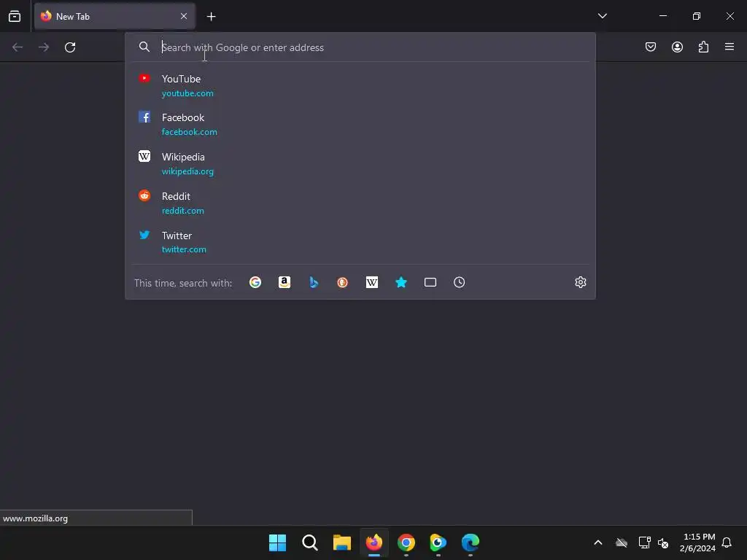The height and width of the screenshot is (560, 747).
Task: Select the YouTube suggestion
Action: tap(360, 85)
